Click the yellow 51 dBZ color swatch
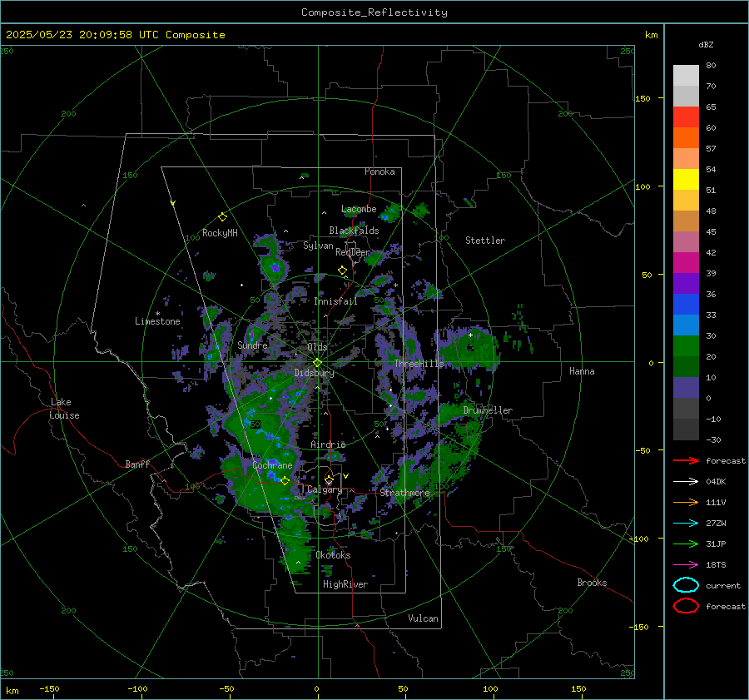 (686, 180)
